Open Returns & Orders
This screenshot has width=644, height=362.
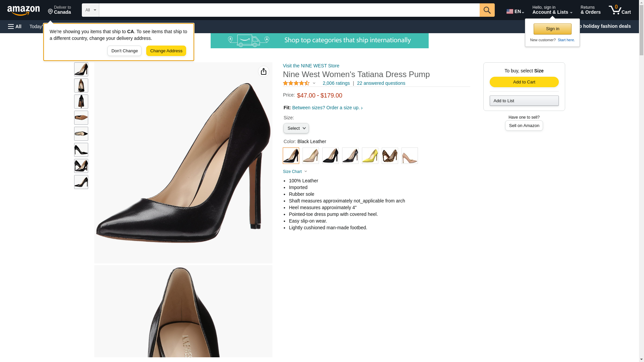pos(590,10)
